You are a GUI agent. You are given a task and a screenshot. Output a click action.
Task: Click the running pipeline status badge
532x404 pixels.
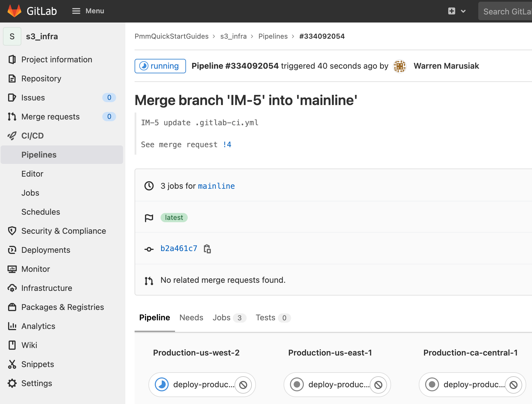tap(160, 66)
